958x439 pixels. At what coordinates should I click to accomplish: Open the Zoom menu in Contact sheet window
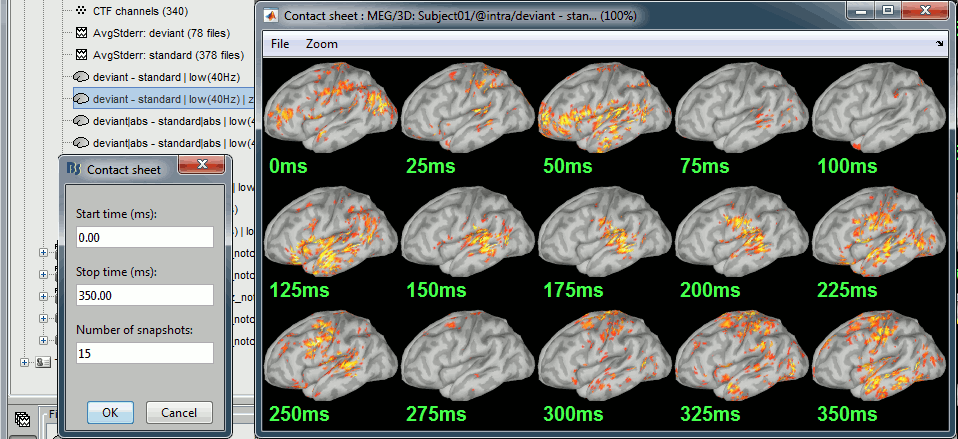(321, 44)
